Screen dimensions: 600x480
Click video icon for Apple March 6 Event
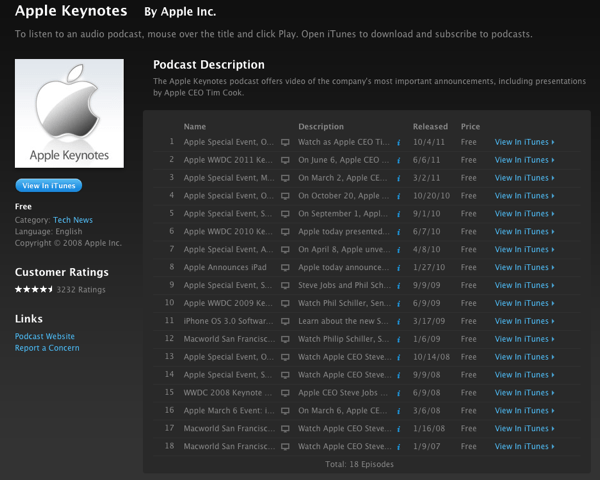click(285, 411)
